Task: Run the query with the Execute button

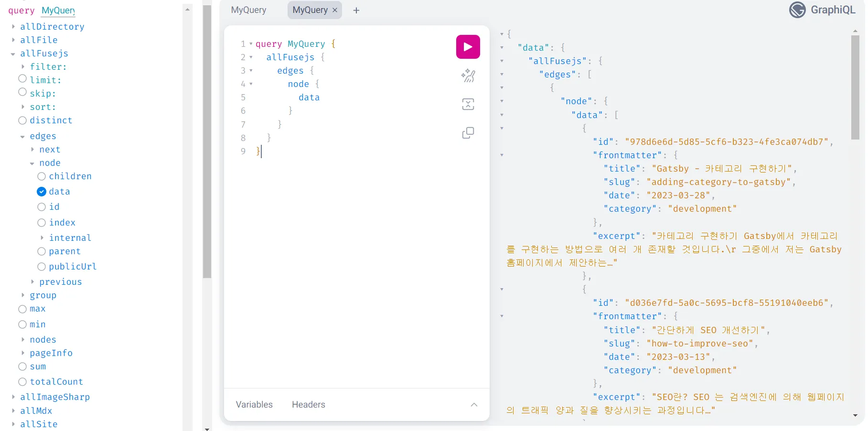Action: point(467,47)
